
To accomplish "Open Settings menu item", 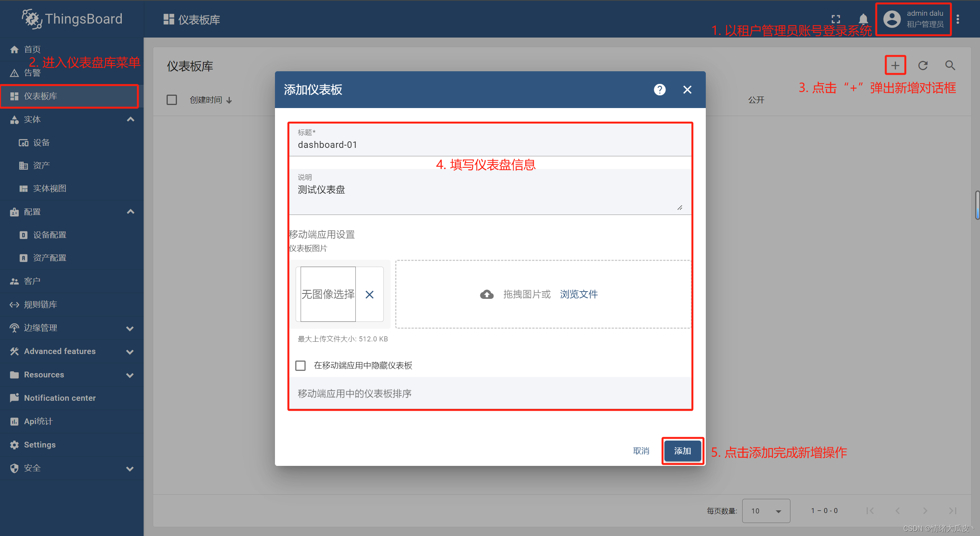I will pyautogui.click(x=72, y=445).
